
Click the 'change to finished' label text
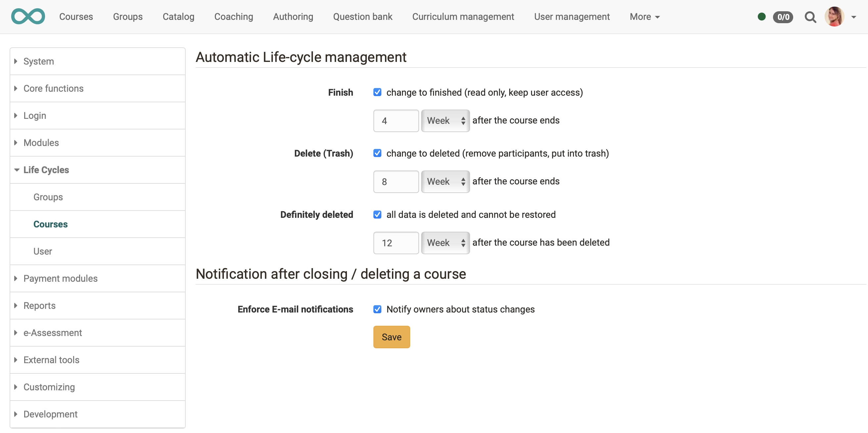[x=485, y=92]
